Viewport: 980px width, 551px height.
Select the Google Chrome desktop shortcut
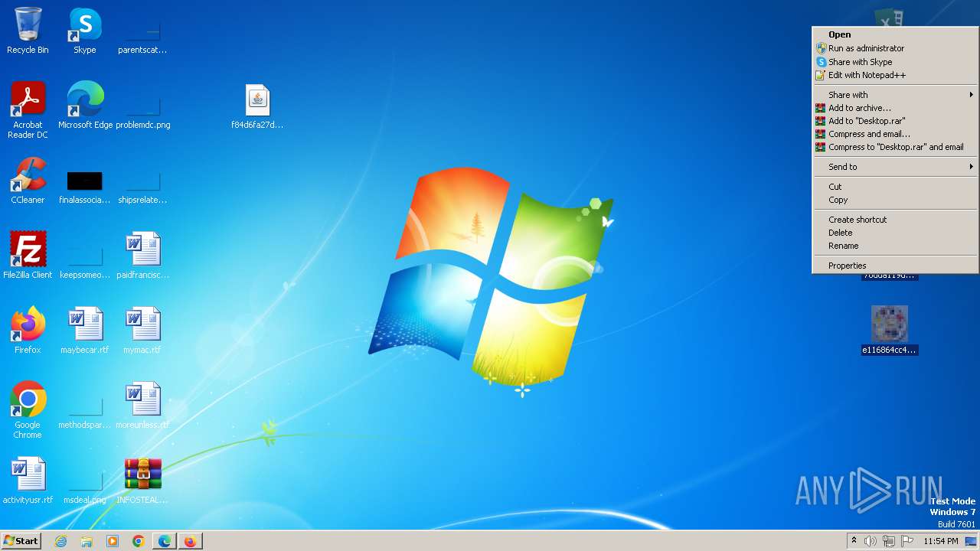tap(28, 410)
